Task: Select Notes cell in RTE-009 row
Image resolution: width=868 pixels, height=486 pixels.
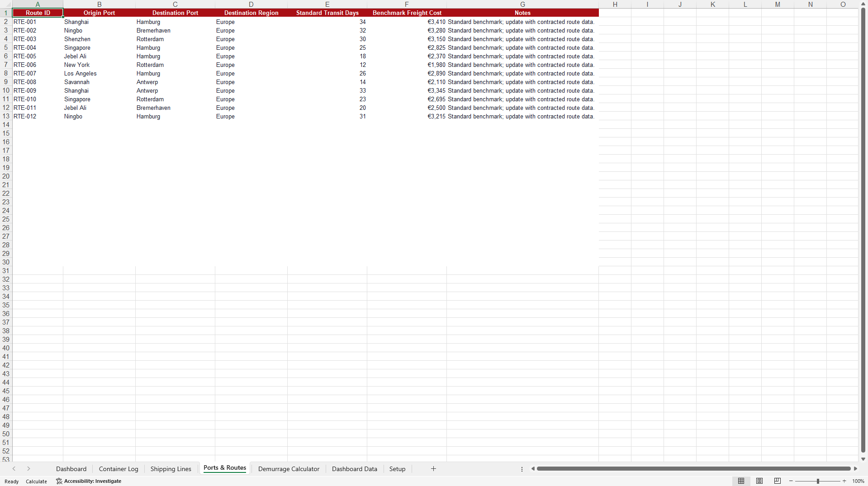Action: 522,90
